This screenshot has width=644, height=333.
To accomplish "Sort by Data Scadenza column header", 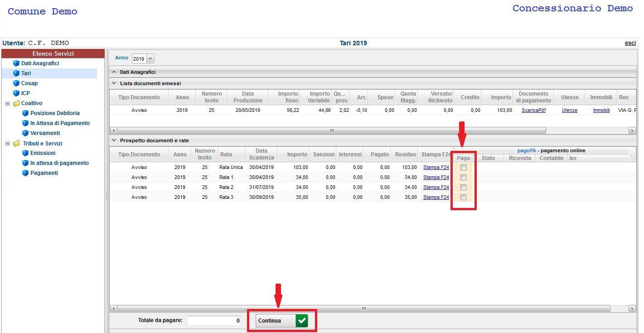I will pos(261,154).
